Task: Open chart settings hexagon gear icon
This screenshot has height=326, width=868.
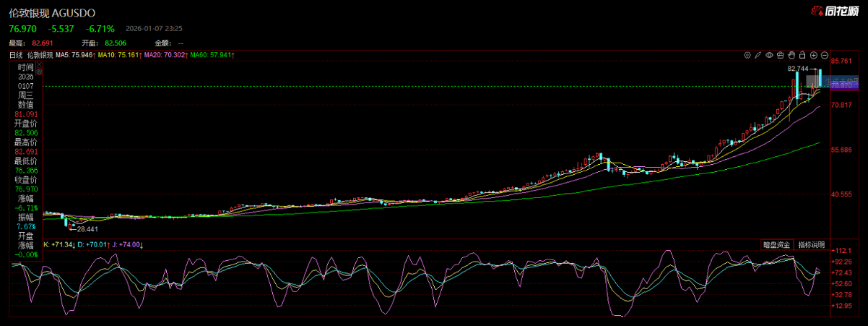Action: coord(747,55)
